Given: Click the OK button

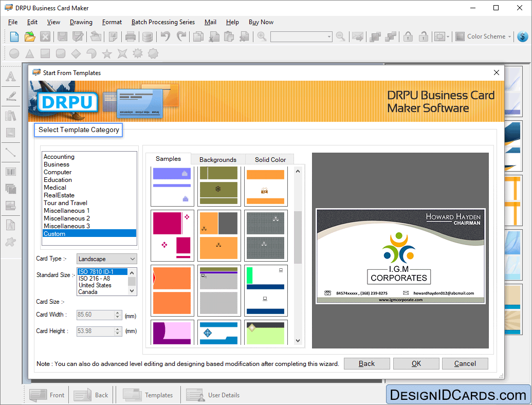Looking at the screenshot, I should click(x=416, y=363).
